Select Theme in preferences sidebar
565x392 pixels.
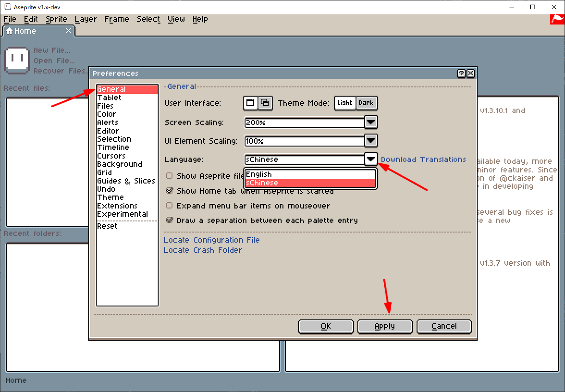pos(127,197)
